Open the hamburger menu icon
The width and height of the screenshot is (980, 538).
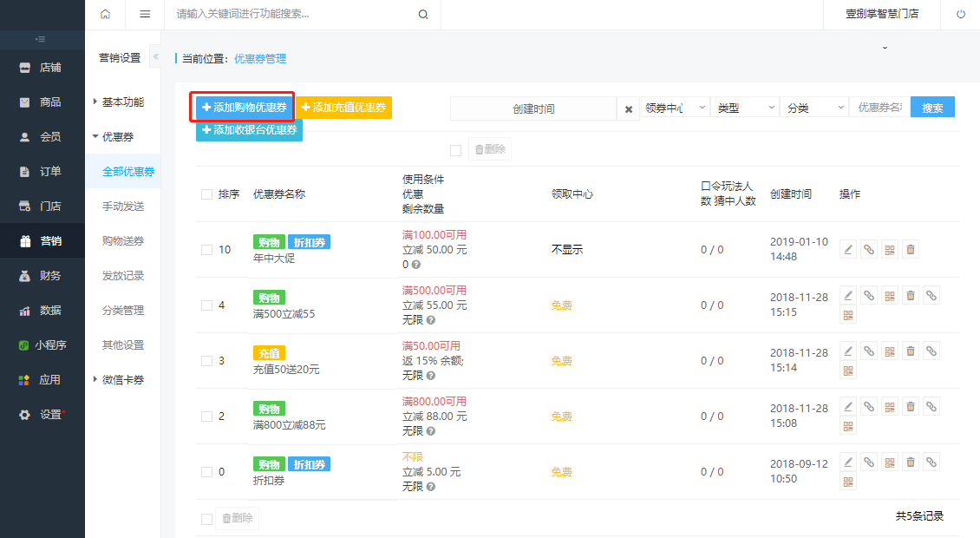(x=145, y=14)
